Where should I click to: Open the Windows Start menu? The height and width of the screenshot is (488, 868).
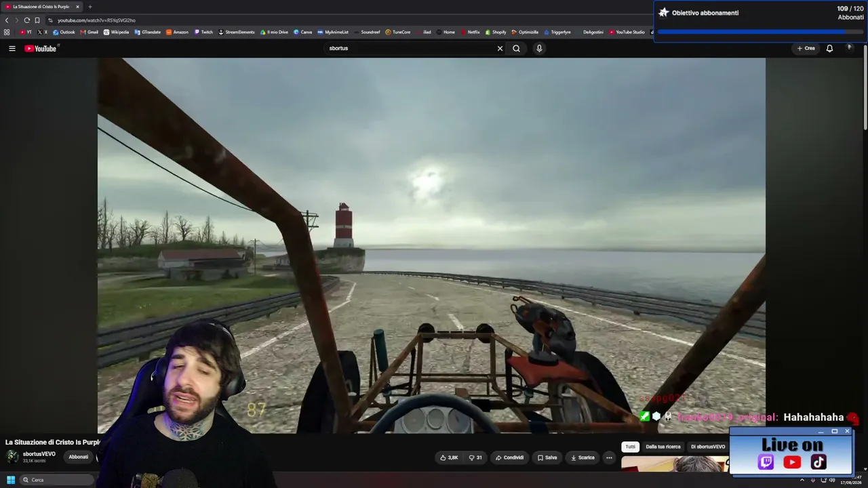(10, 480)
